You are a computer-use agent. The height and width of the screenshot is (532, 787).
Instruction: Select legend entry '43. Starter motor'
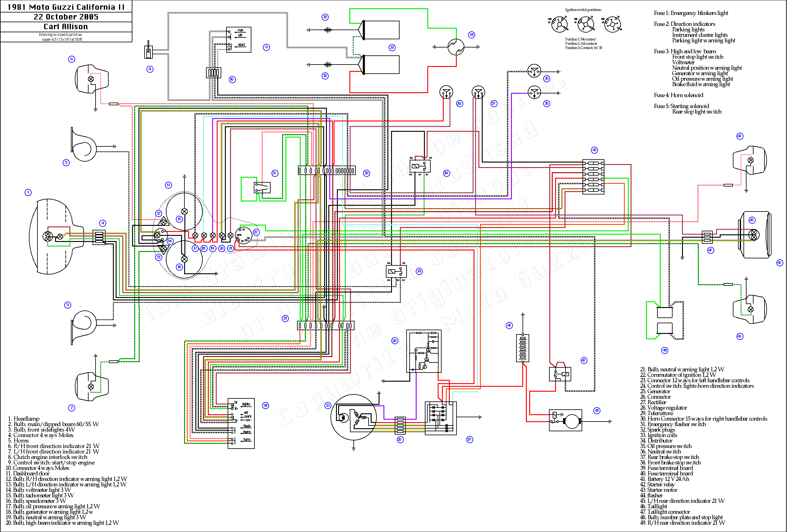(x=659, y=490)
